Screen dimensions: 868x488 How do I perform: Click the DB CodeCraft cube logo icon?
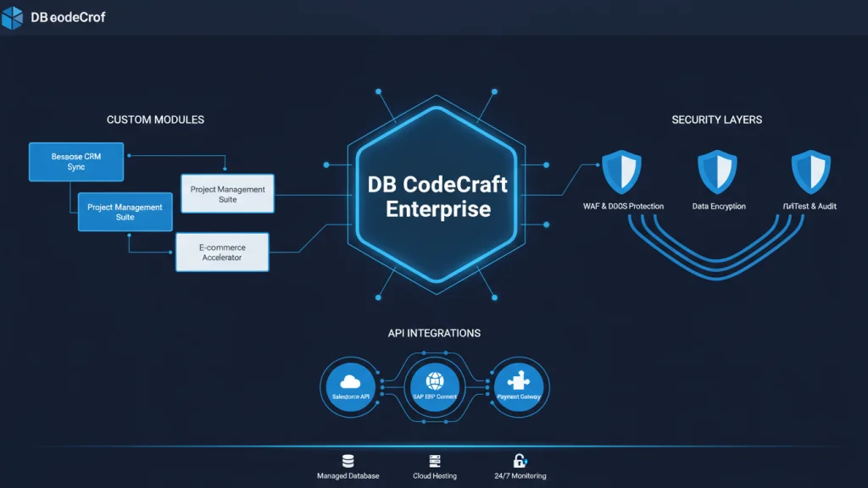pos(12,17)
